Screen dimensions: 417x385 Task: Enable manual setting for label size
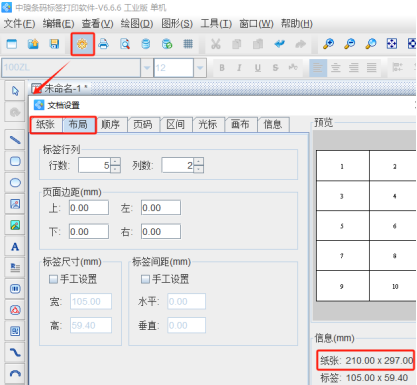(53, 279)
